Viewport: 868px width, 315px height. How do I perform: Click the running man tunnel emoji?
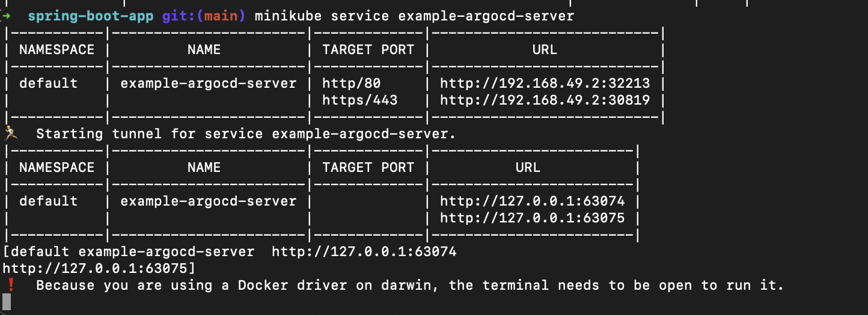click(10, 133)
